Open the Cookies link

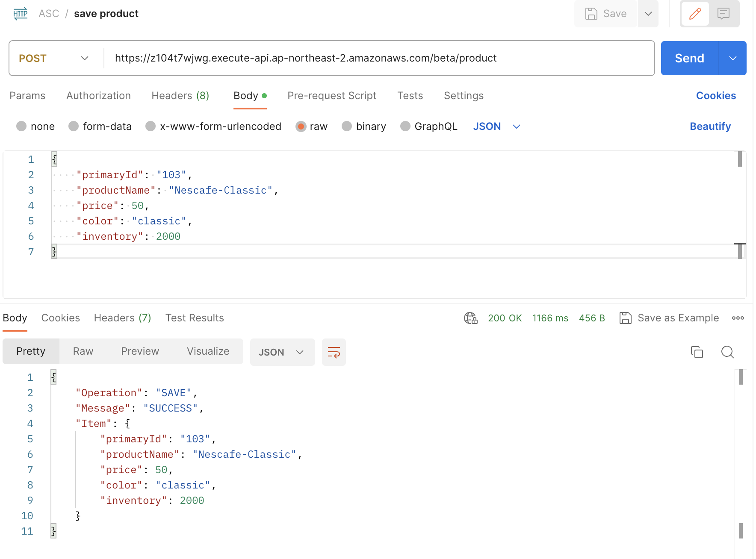716,96
